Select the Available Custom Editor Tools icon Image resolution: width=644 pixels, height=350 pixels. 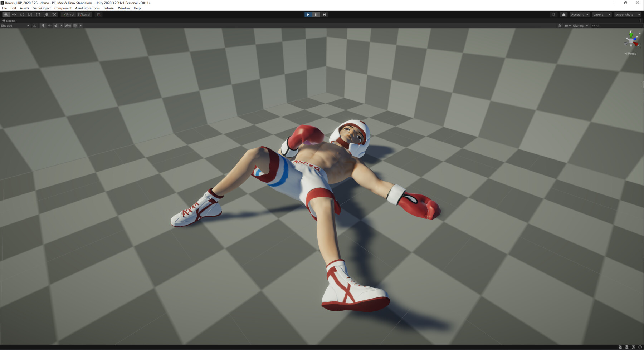(54, 14)
